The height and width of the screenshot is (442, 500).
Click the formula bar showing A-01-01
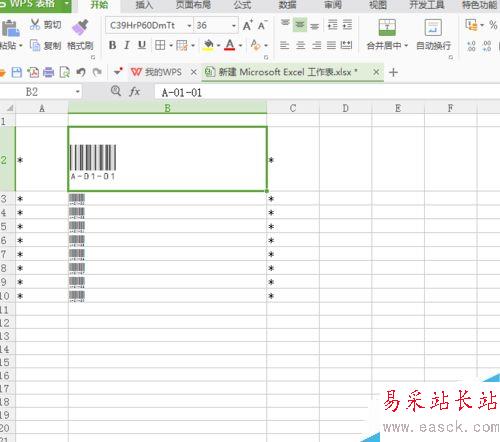(x=327, y=92)
